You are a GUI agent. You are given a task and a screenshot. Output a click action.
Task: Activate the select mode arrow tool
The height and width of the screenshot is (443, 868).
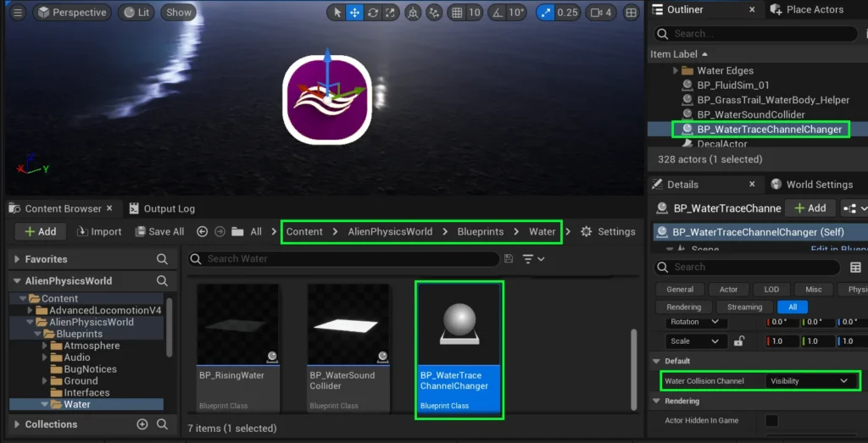[337, 13]
